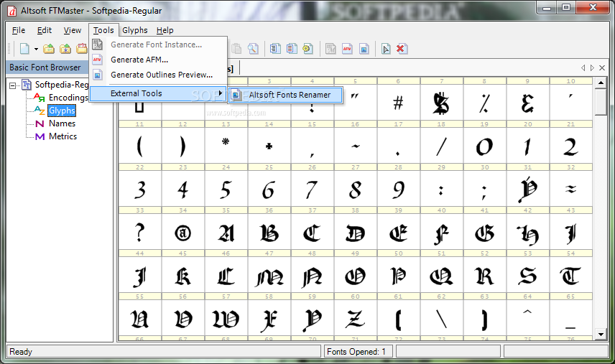Close the document tab with X
The width and height of the screenshot is (615, 364).
(x=602, y=67)
